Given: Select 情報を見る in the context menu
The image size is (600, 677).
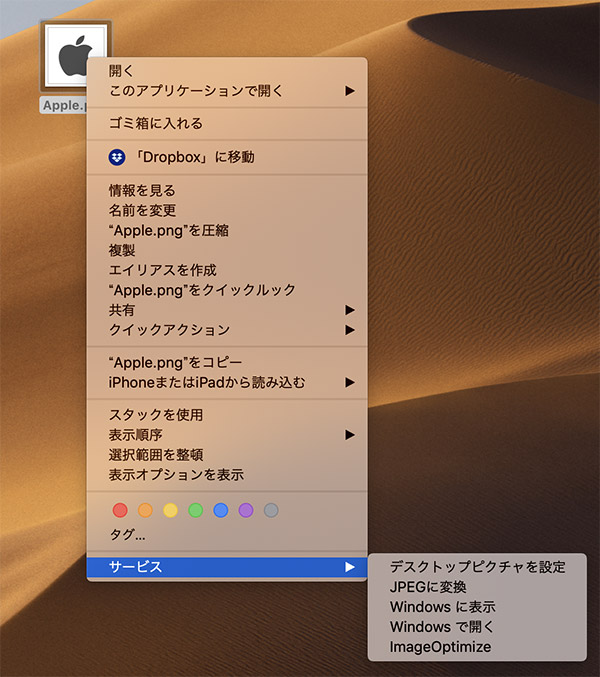Looking at the screenshot, I should click(x=227, y=190).
